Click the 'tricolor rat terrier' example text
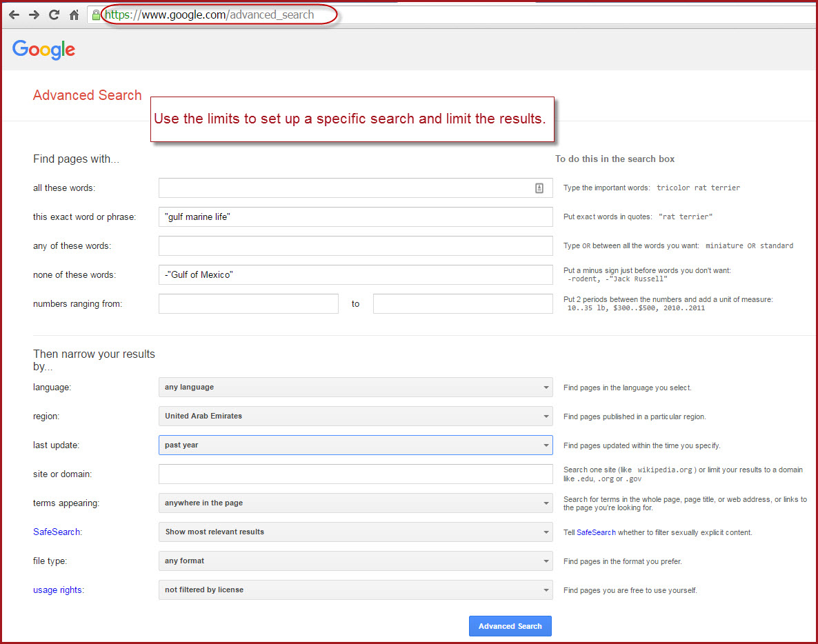Viewport: 818px width, 644px height. point(698,188)
